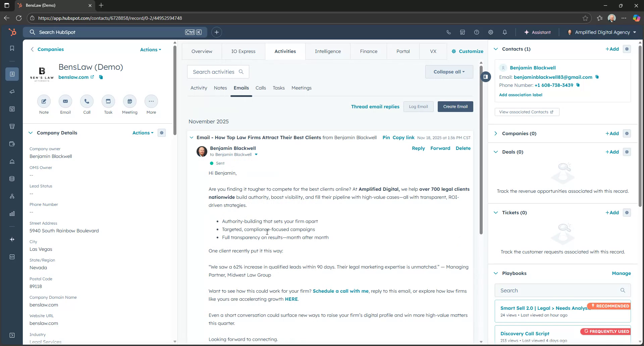Copy the email benjaminblackwell83@gmail.com with the copy icon

[597, 77]
